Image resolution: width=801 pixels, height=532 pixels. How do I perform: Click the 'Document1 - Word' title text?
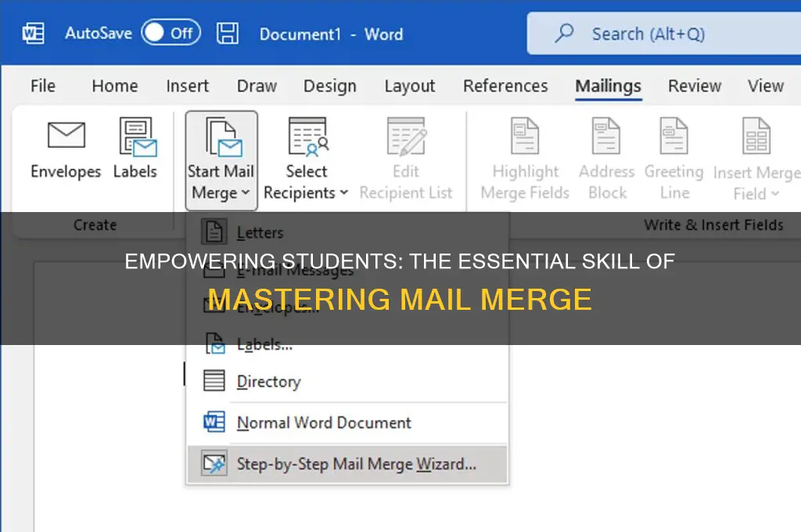click(331, 34)
